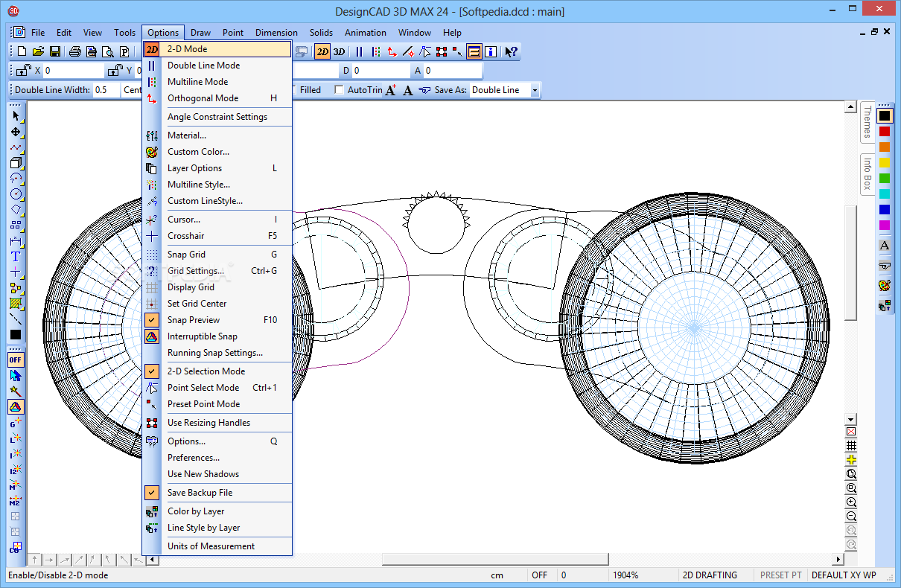This screenshot has width=901, height=588.
Task: Create a new file from toolbar
Action: (22, 51)
